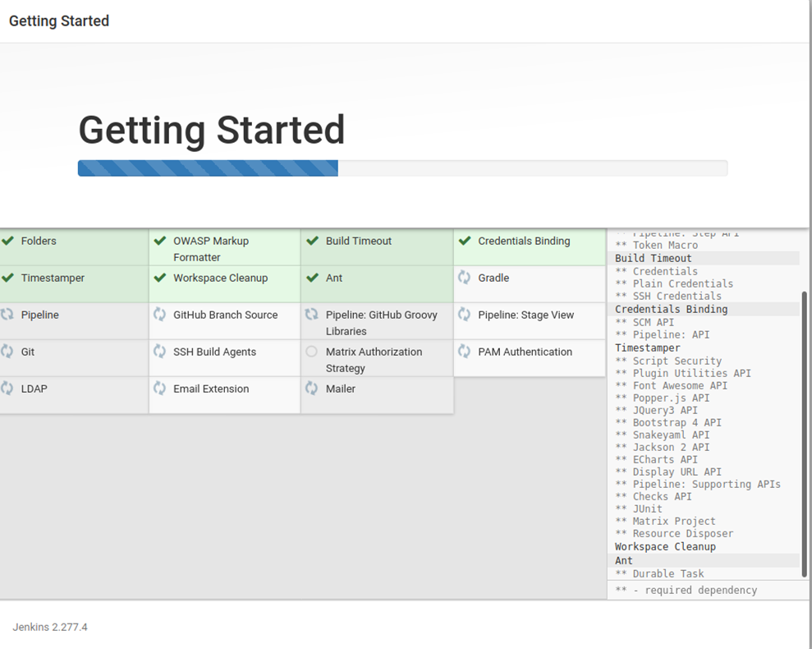Click the checkmark icon next to Workspace Cleanup
812x649 pixels.
160,278
